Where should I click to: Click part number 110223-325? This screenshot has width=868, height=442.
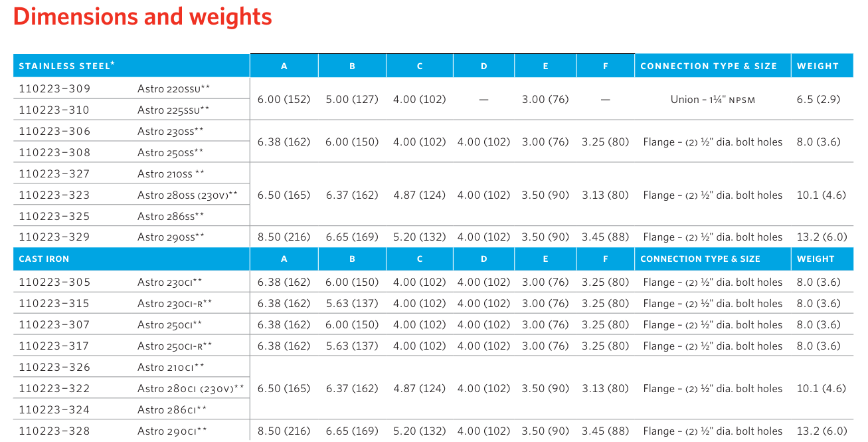point(54,216)
